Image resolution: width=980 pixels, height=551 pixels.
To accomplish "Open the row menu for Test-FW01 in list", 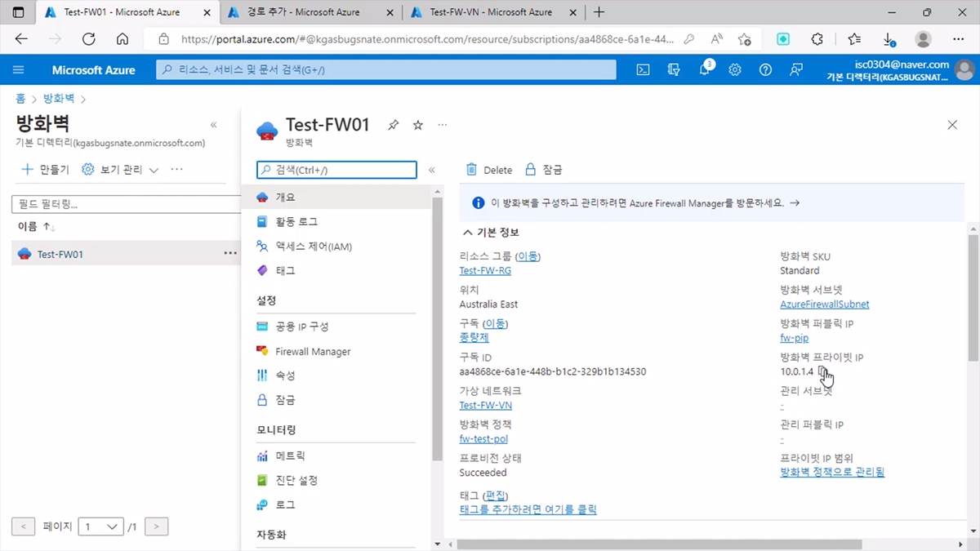I will click(x=230, y=254).
